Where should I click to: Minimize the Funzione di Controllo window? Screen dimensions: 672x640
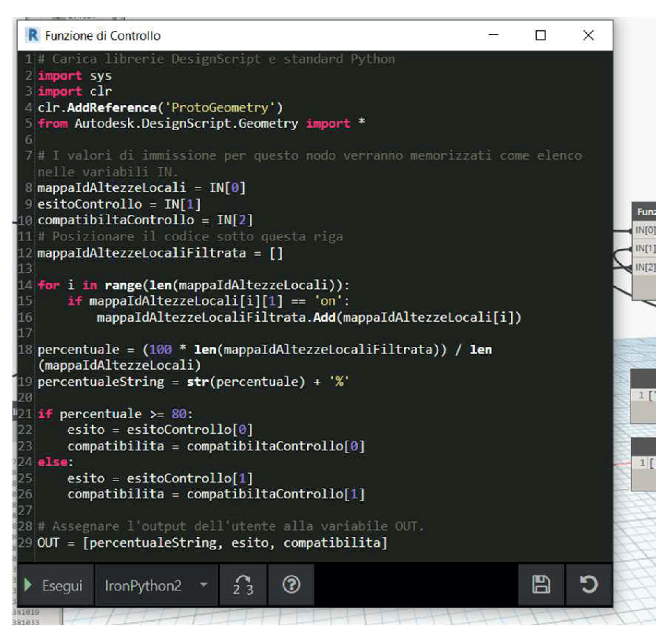[493, 36]
